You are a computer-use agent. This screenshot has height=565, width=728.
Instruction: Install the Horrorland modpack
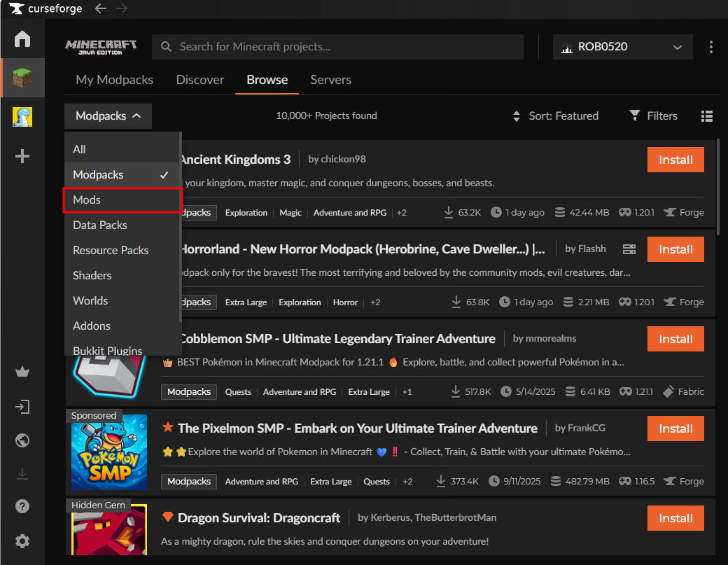675,249
